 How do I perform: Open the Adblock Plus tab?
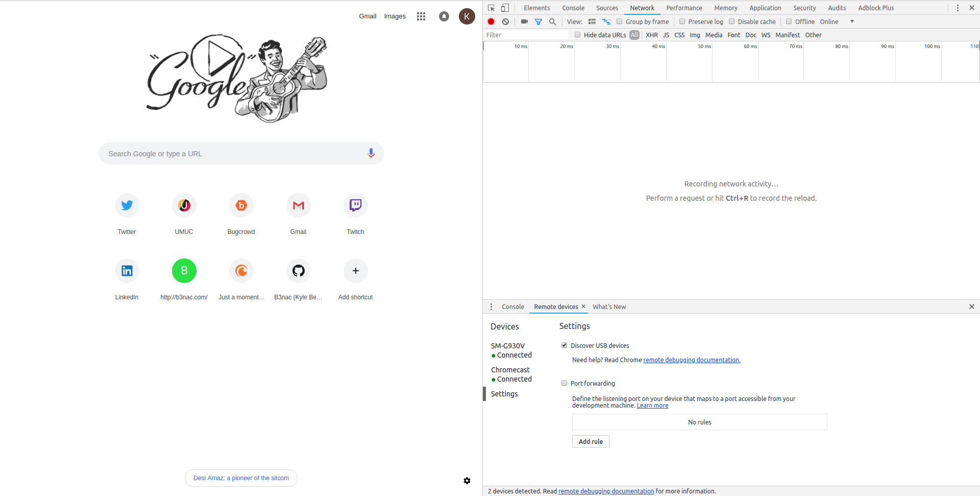coord(876,8)
